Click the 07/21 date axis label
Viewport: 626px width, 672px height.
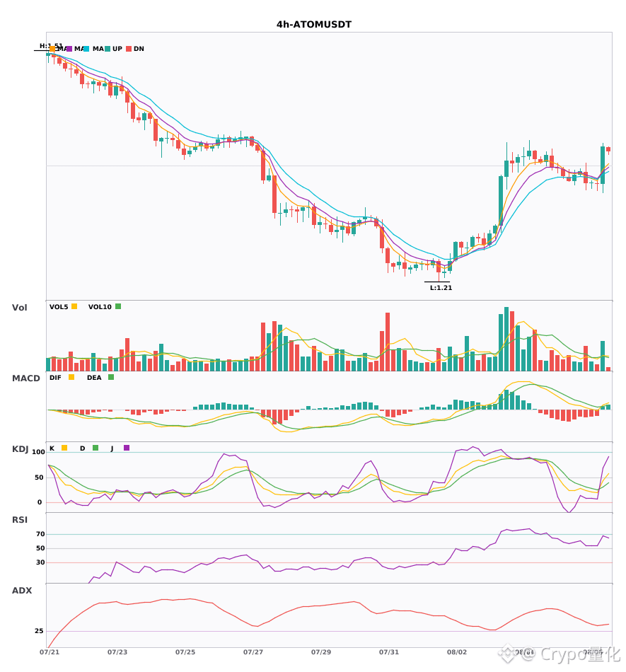click(x=50, y=652)
